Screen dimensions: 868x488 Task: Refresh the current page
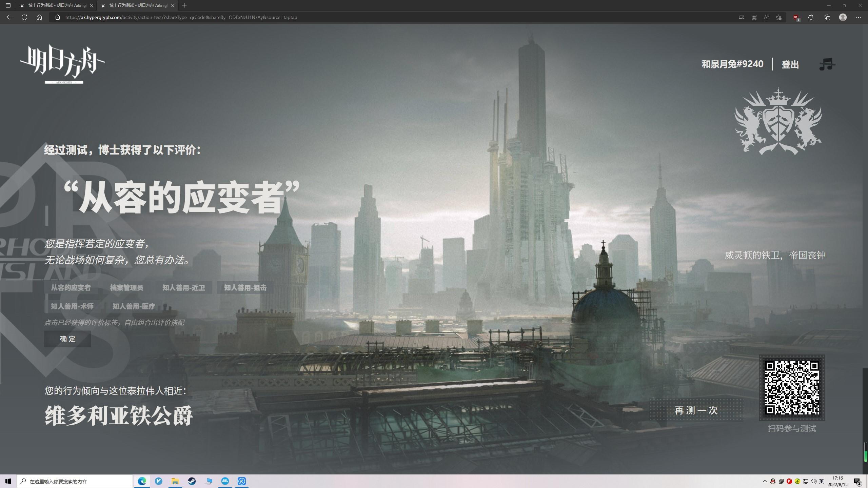(24, 17)
